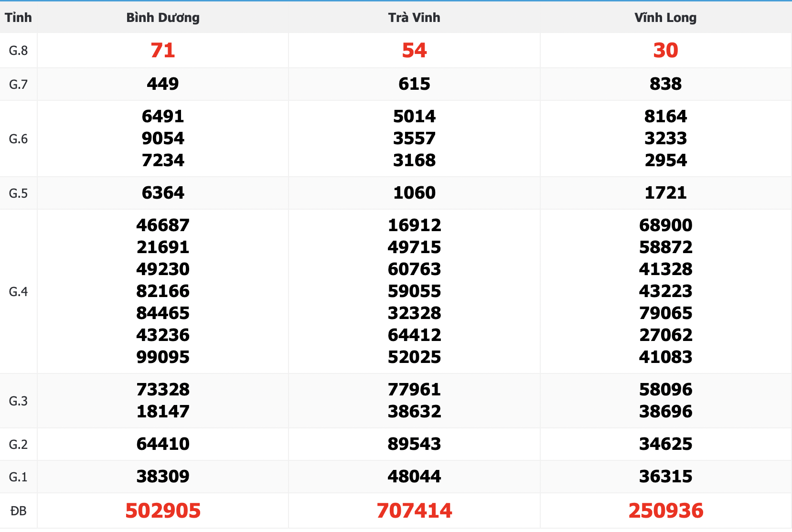Select Bình Dương G.8 number 71
The height and width of the screenshot is (532, 792).
coord(163,50)
